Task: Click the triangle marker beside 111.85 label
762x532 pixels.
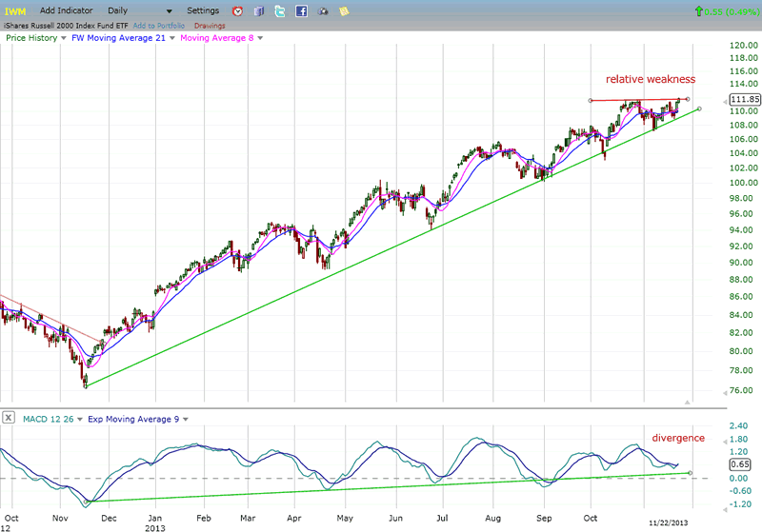Action: (726, 102)
